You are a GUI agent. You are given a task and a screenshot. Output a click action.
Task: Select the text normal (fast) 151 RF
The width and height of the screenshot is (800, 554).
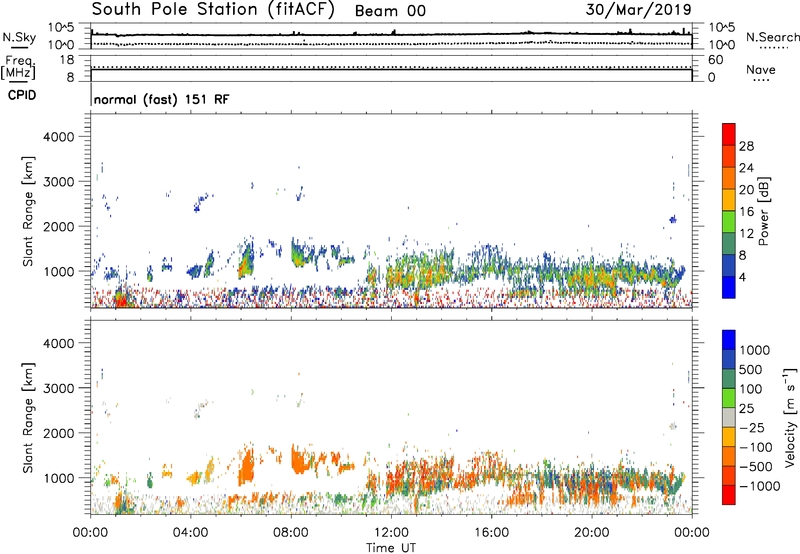pos(161,99)
